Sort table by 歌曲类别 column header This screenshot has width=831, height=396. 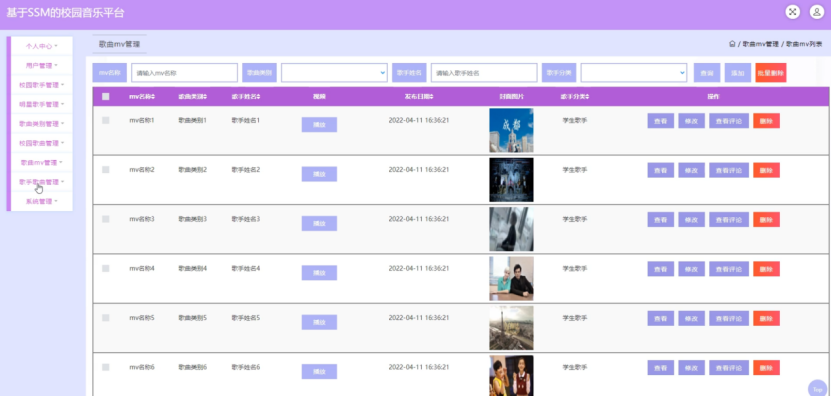coord(192,96)
